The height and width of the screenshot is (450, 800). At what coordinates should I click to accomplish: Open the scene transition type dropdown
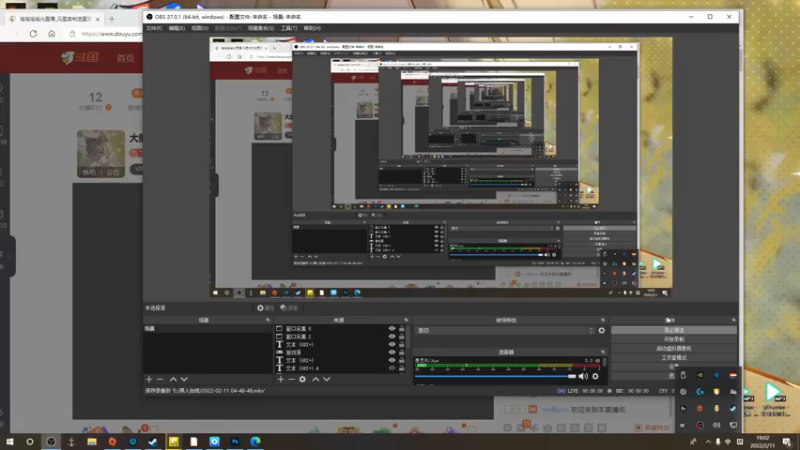506,331
